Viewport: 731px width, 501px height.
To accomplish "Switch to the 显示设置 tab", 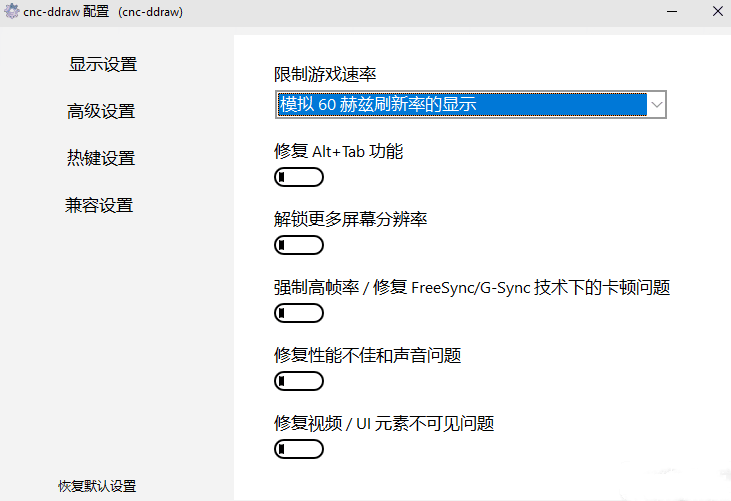I will [102, 64].
